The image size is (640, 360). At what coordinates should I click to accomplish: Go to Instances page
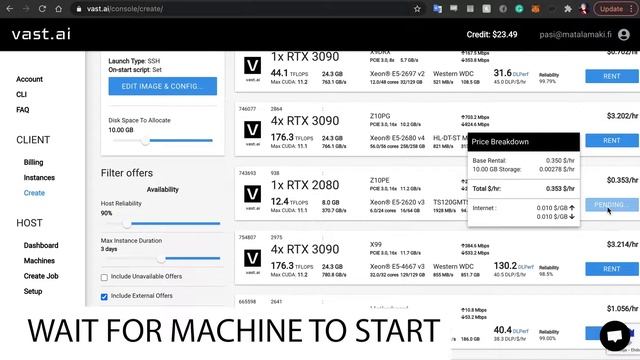tap(39, 178)
